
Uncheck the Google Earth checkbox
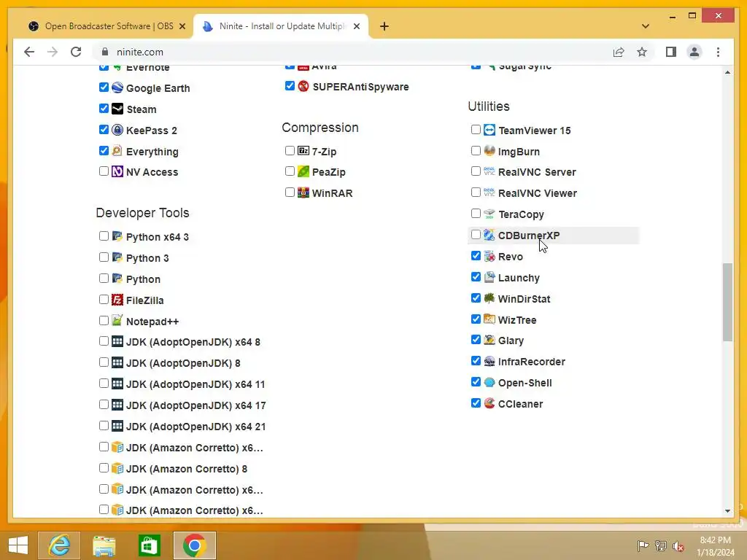click(104, 87)
